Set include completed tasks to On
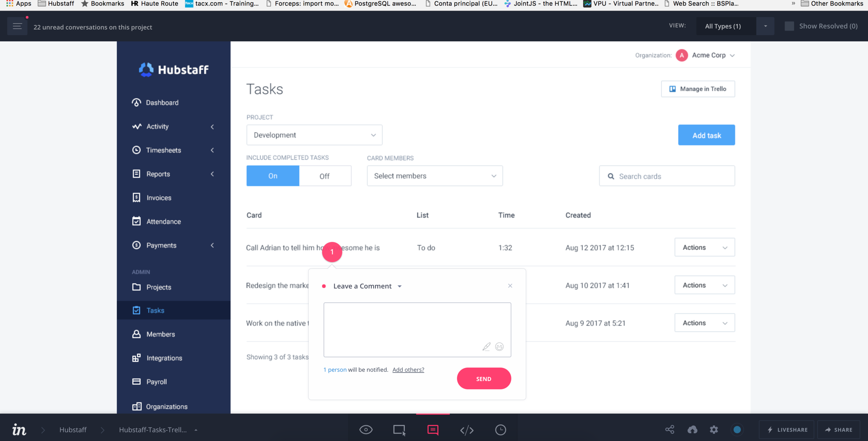Screen dimensions: 868x441 pos(273,176)
